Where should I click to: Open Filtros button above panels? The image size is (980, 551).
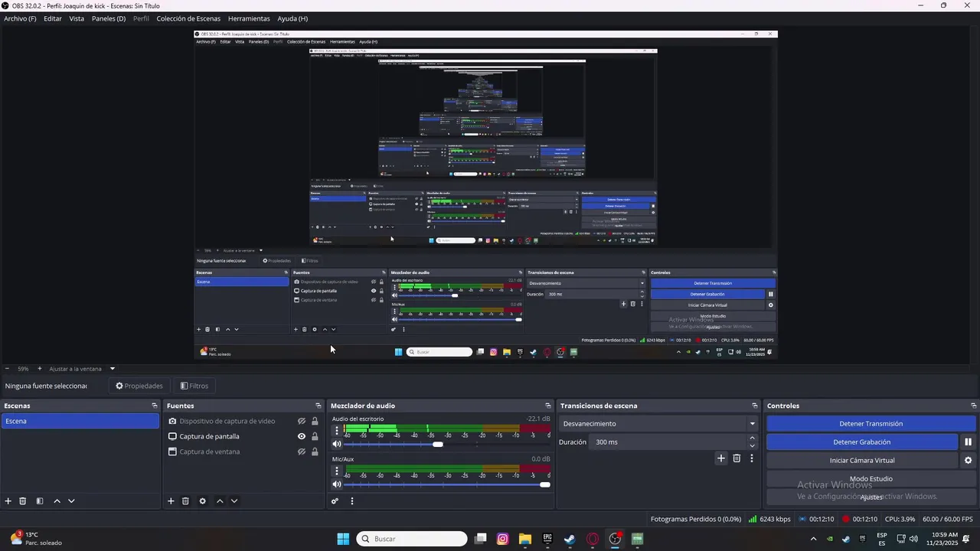coord(194,386)
